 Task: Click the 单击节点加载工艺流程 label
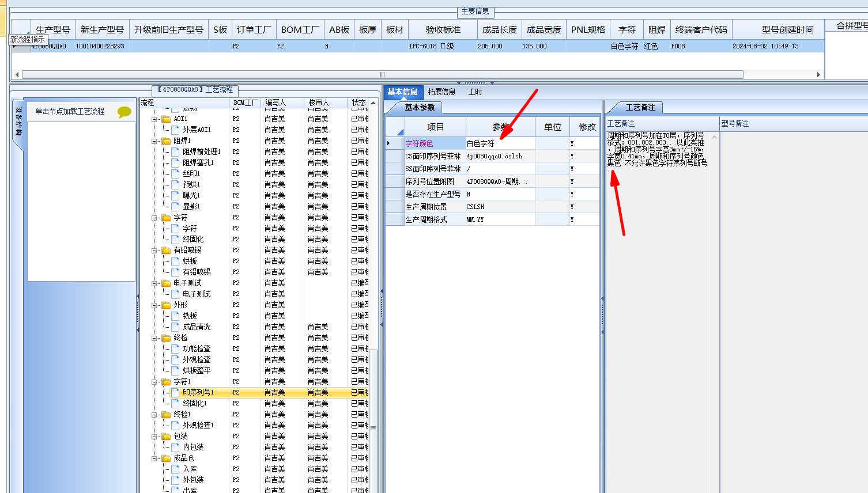[70, 112]
